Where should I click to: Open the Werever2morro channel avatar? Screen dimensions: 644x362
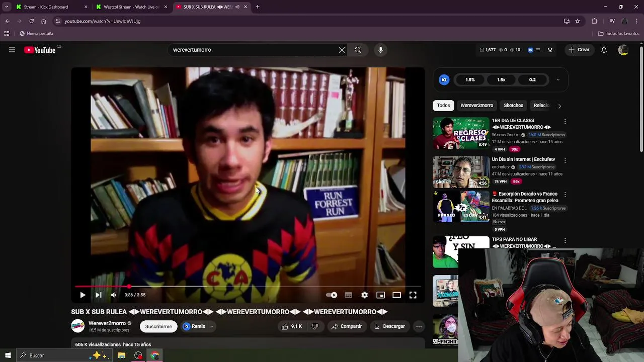pyautogui.click(x=77, y=326)
